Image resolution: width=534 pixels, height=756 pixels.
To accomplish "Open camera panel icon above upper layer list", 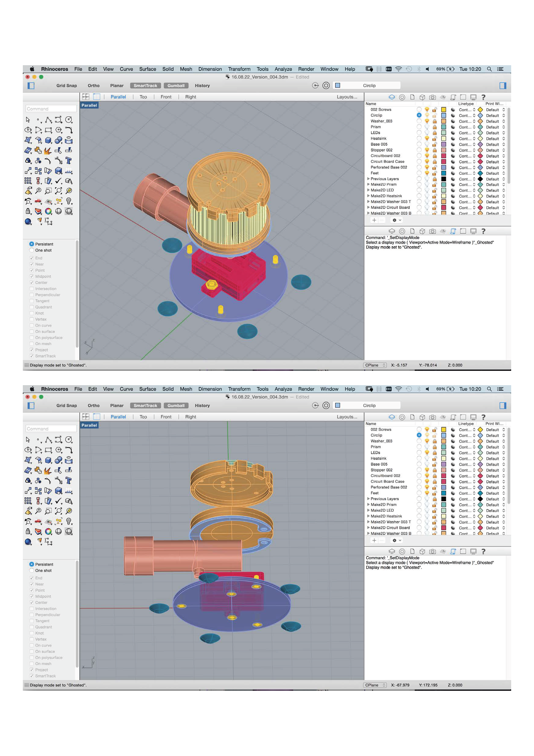I will click(x=432, y=97).
